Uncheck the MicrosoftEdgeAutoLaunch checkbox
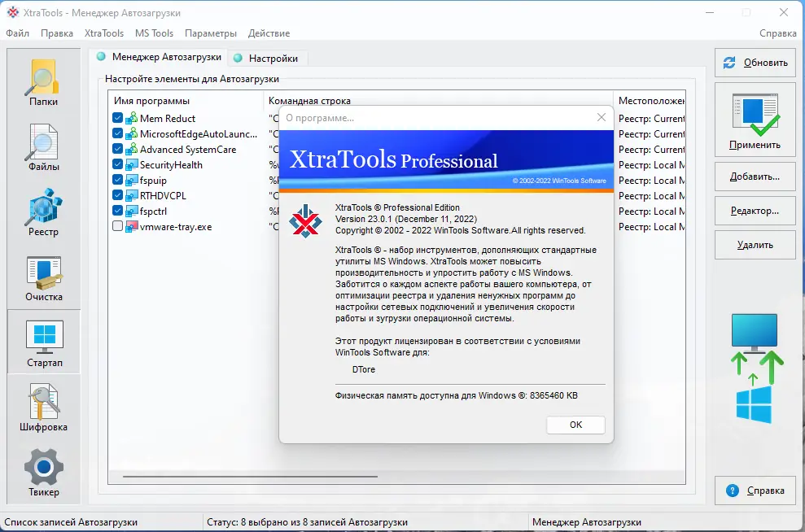This screenshot has height=532, width=805. point(117,133)
